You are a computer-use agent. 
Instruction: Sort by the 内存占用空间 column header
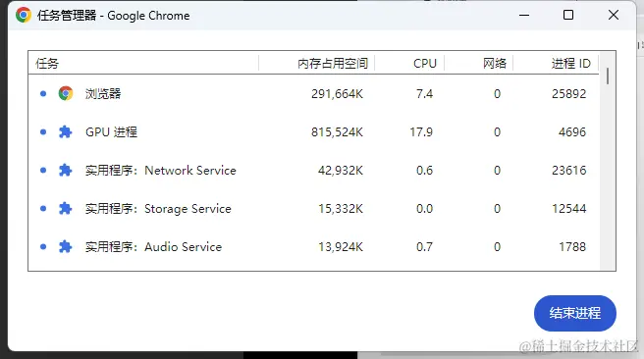[317, 63]
